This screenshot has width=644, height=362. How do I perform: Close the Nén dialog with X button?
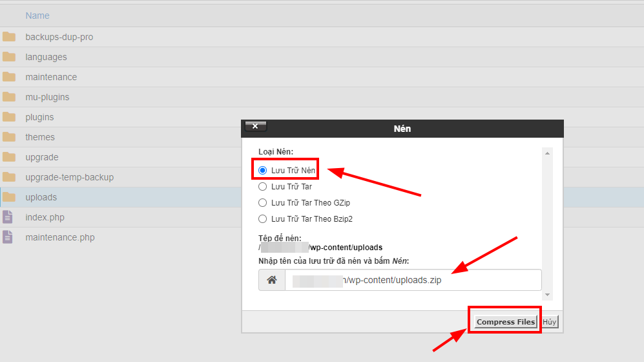(255, 126)
